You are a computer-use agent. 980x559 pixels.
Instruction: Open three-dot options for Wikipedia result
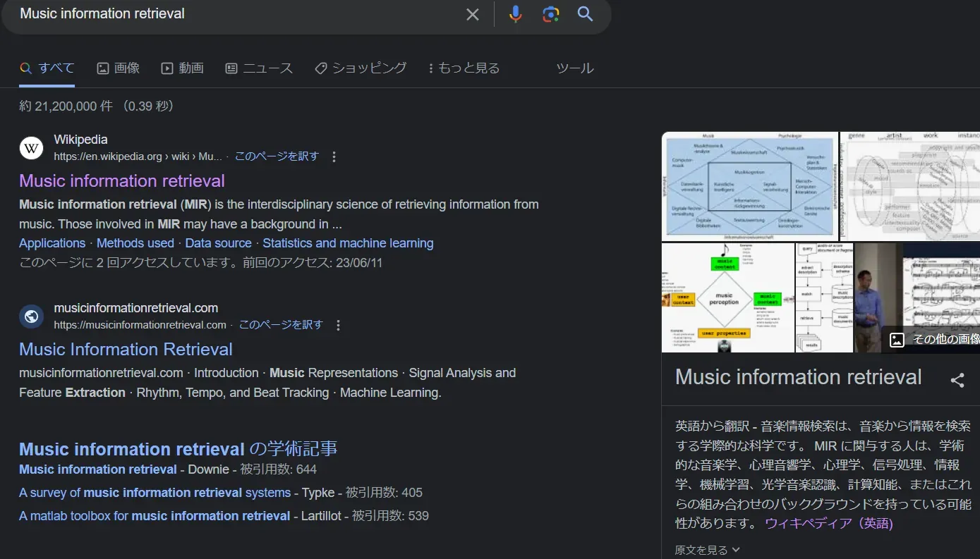(334, 156)
